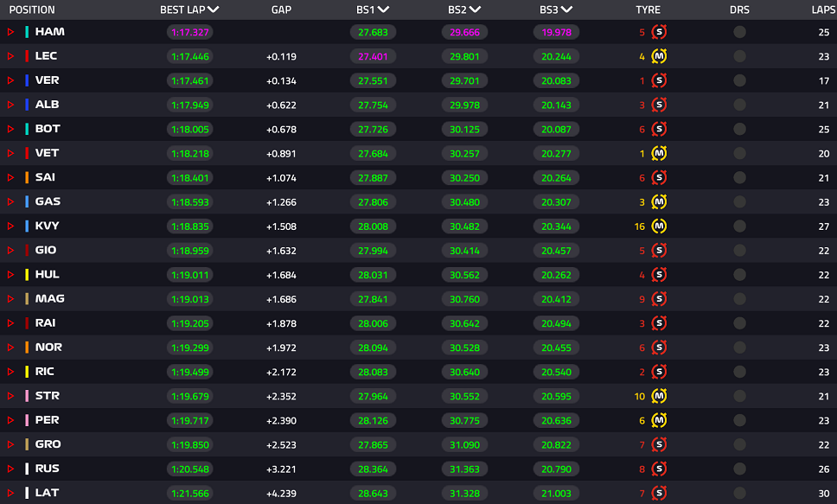Click HAM's purple BS2 time 29.666
This screenshot has width=837, height=504.
pyautogui.click(x=464, y=32)
